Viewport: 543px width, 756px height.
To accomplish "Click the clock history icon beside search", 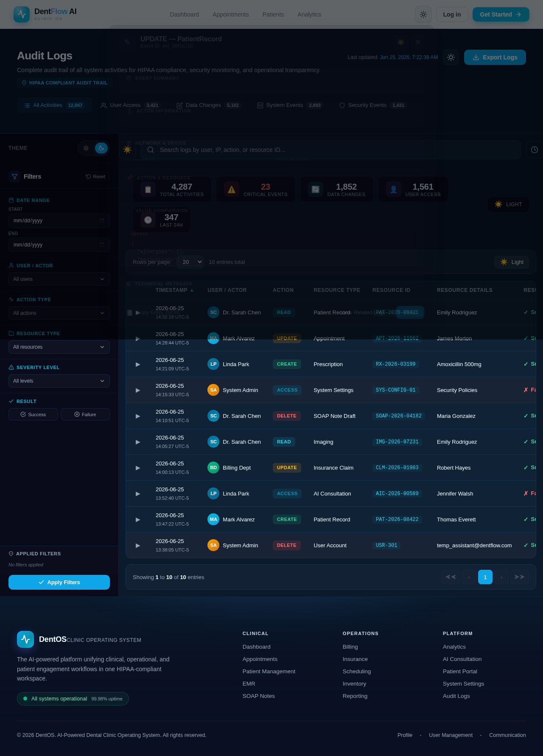I will click(535, 150).
